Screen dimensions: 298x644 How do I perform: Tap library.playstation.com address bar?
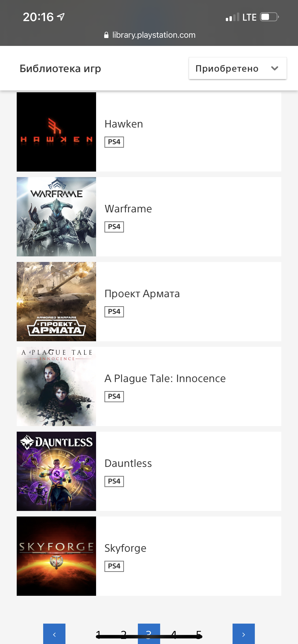[154, 35]
